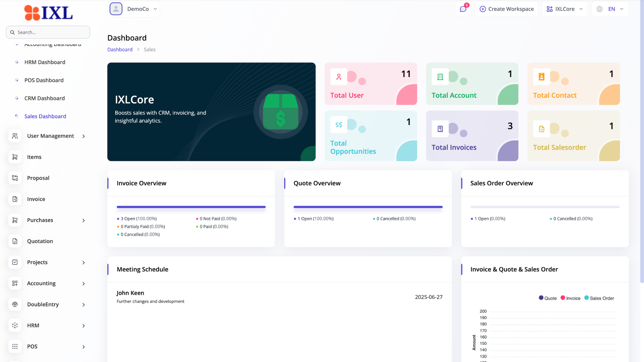Expand the User Management chevron

click(x=84, y=136)
